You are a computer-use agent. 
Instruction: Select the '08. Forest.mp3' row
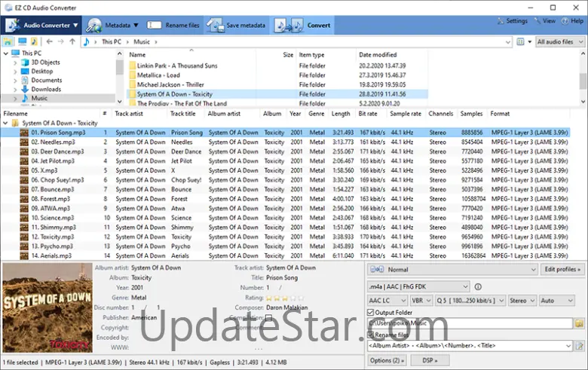285,199
